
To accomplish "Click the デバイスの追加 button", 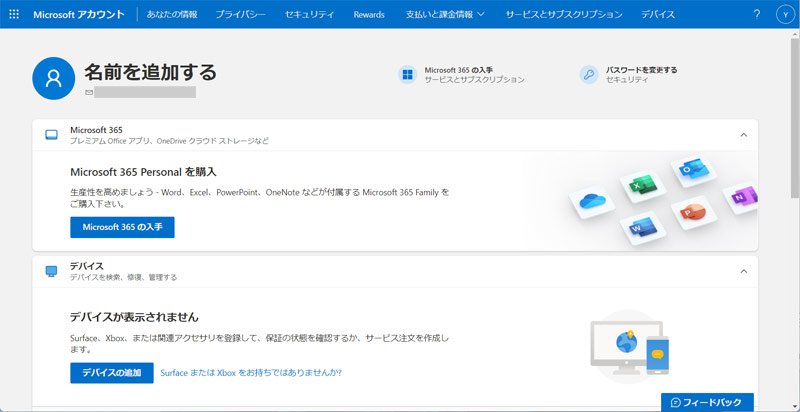I will (112, 373).
